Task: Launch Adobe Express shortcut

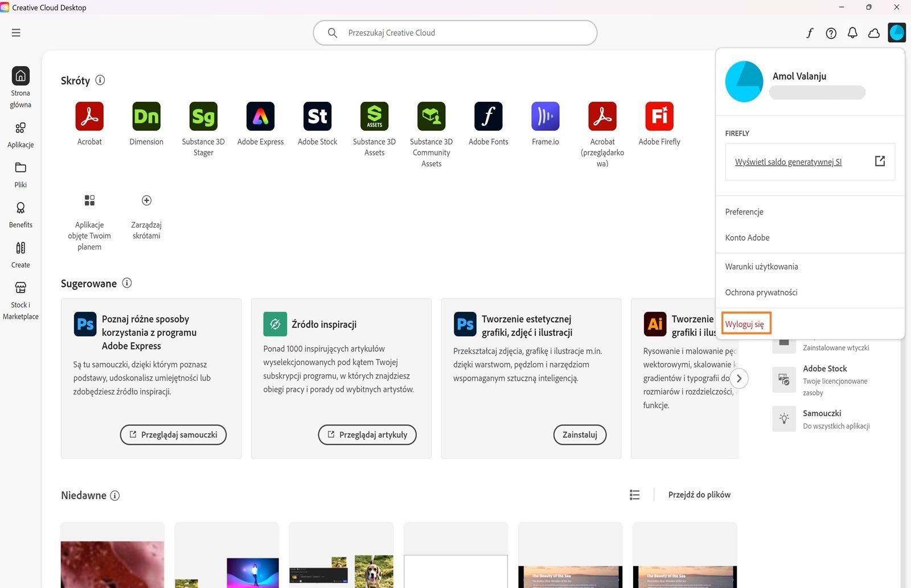Action: pyautogui.click(x=260, y=116)
